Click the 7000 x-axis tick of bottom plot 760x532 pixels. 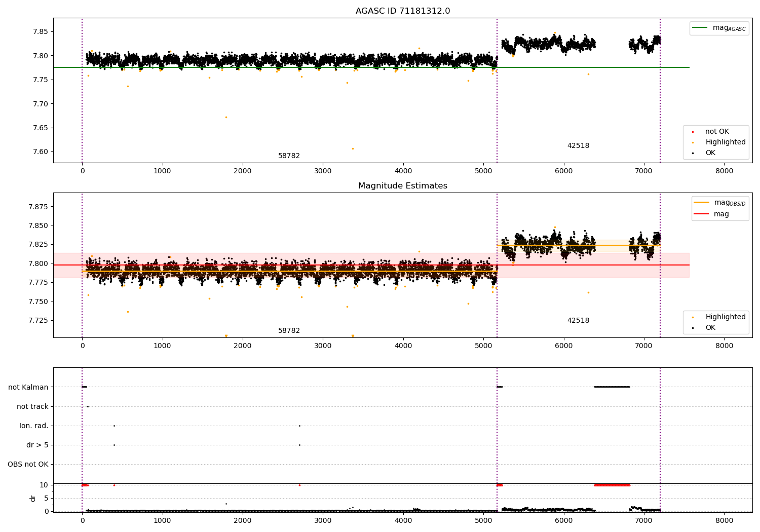644,520
